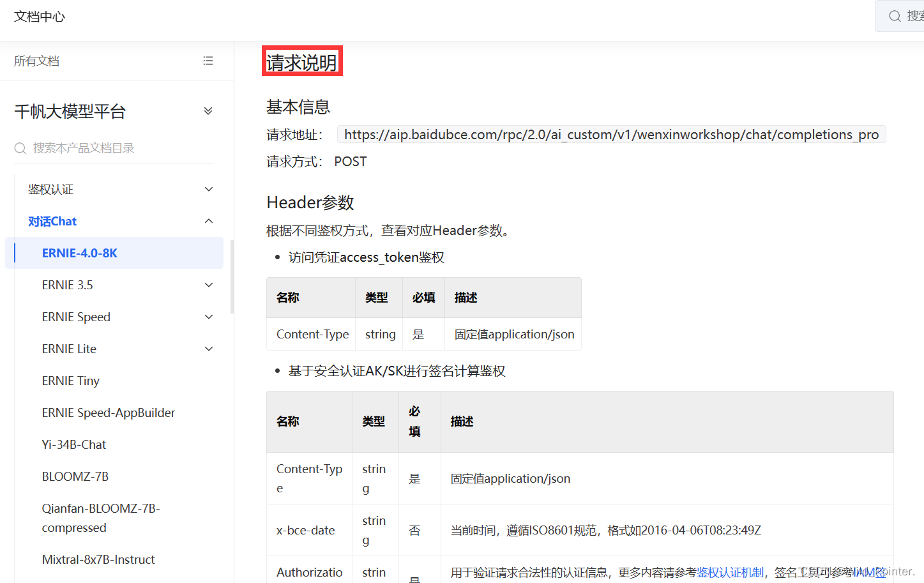Expand the ERNIE Speed submenu
This screenshot has height=583, width=924.
208,317
